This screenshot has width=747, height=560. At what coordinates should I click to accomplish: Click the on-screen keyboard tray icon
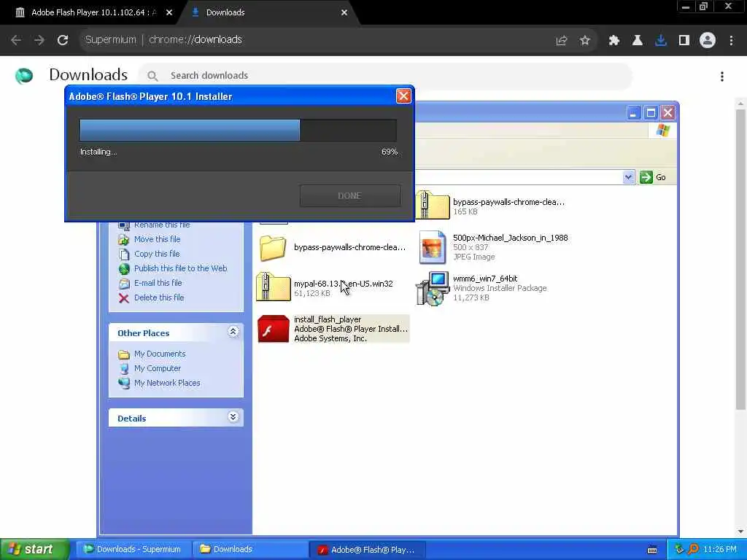652,550
